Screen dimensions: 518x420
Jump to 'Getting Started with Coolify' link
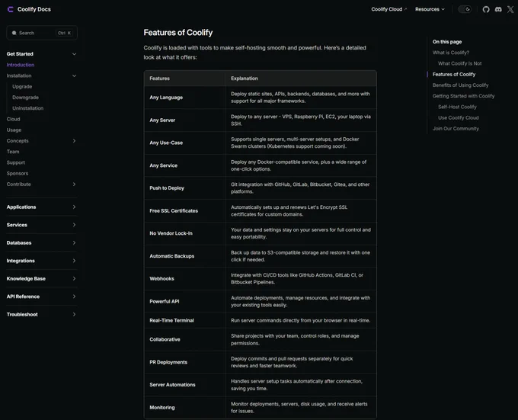463,96
